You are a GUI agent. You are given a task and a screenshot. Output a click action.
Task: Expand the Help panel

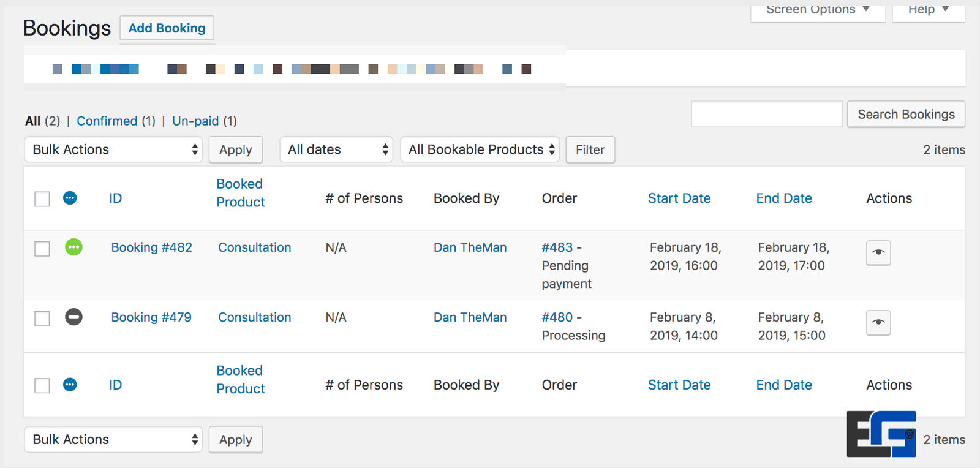(929, 10)
